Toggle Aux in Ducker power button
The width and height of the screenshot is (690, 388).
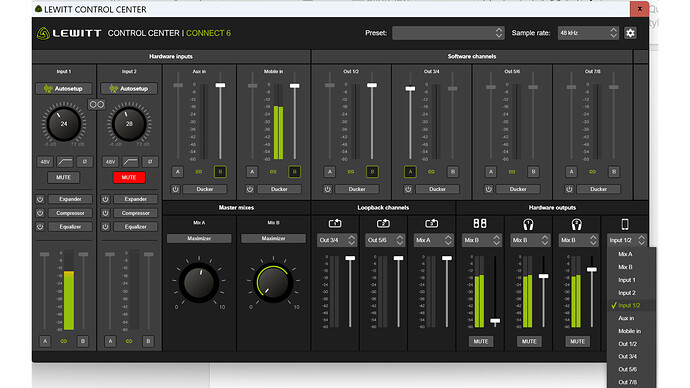coord(176,189)
